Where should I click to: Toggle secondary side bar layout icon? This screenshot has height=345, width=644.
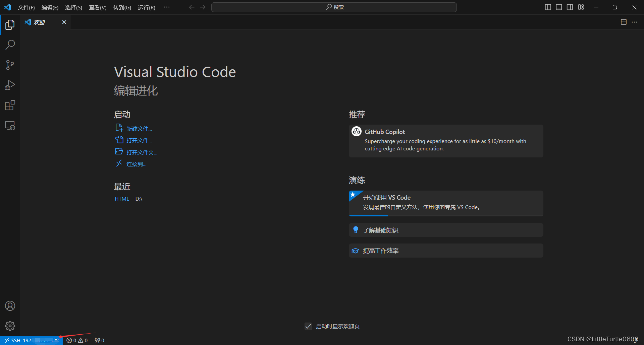570,7
